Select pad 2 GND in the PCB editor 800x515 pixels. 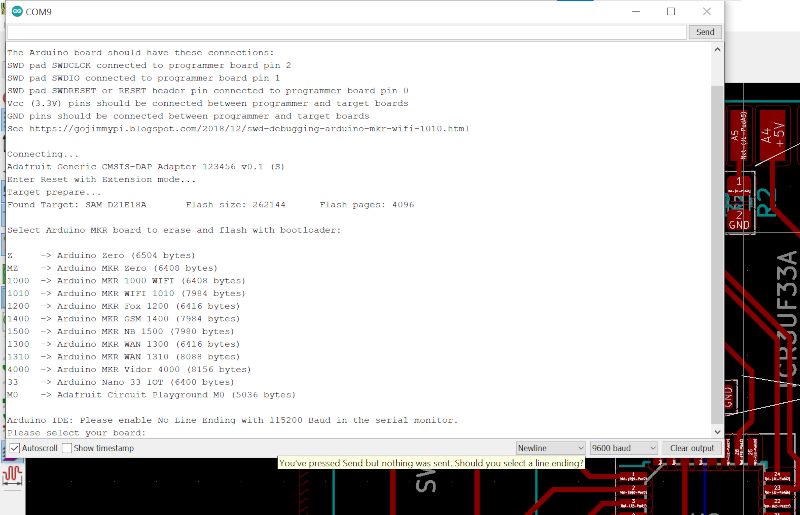(x=738, y=220)
